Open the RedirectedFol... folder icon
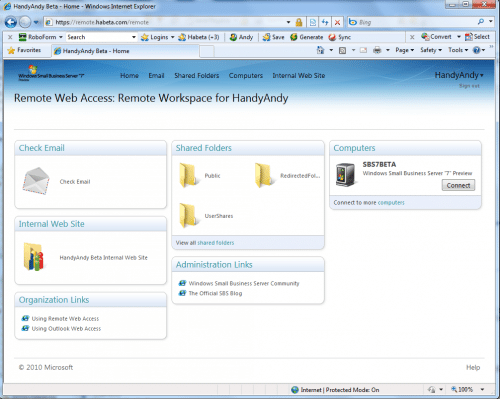500x399 pixels. pyautogui.click(x=264, y=175)
